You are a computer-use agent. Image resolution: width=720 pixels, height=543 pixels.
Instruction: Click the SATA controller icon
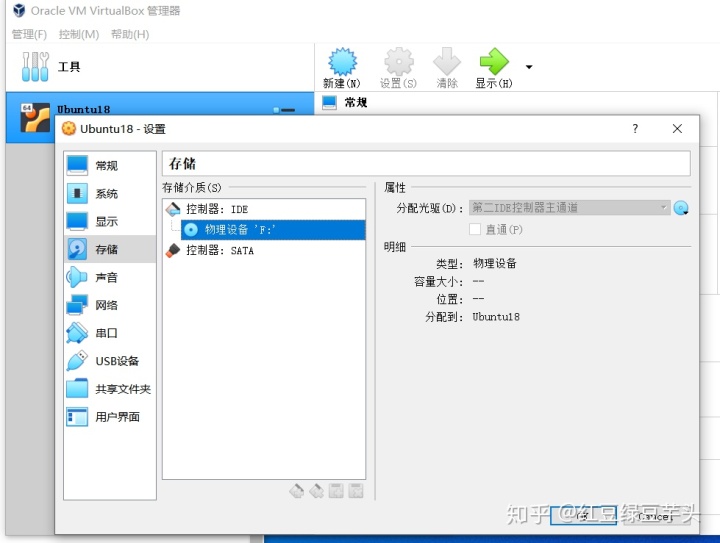(173, 250)
